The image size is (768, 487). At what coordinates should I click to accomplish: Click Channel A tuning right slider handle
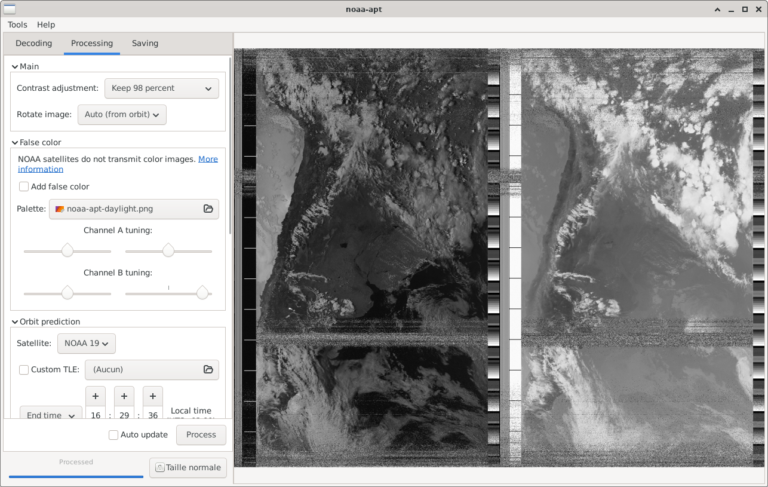click(x=168, y=251)
